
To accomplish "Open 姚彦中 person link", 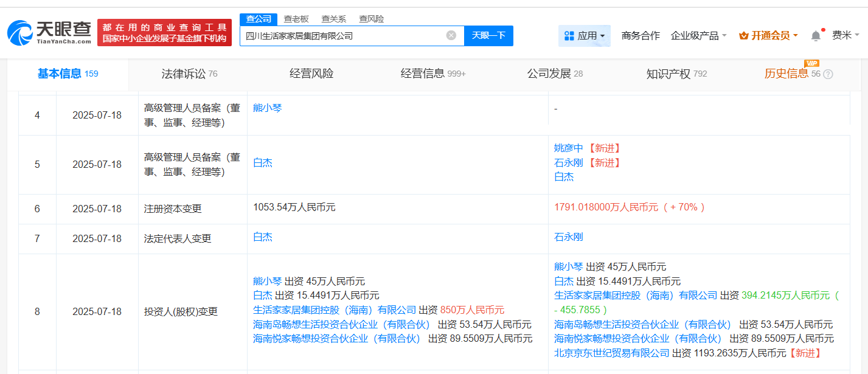I will 568,148.
